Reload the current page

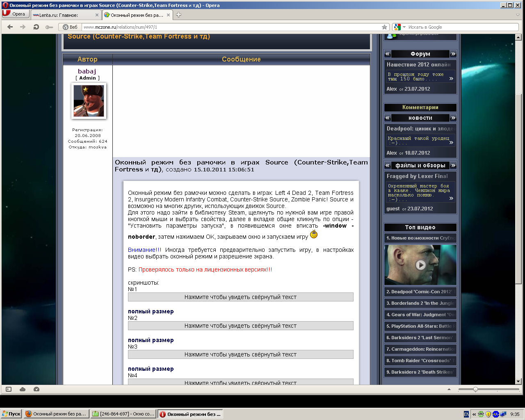[36, 27]
